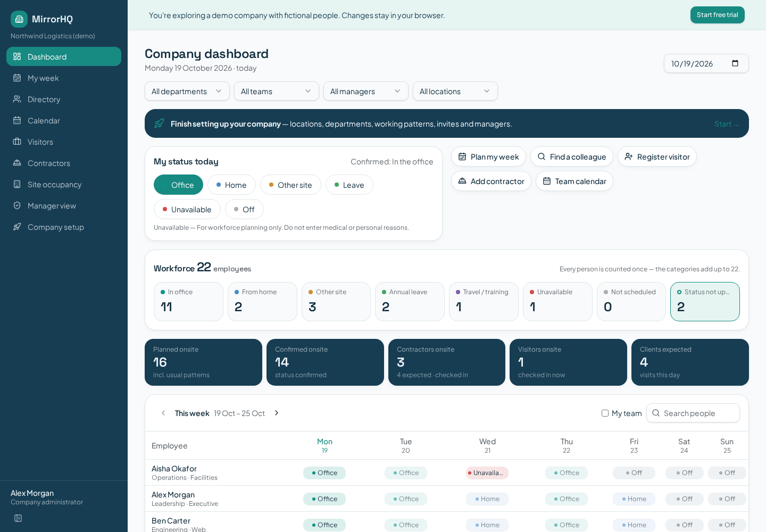
Task: Collapse the sidebar with the panel icon
Action: (x=18, y=518)
